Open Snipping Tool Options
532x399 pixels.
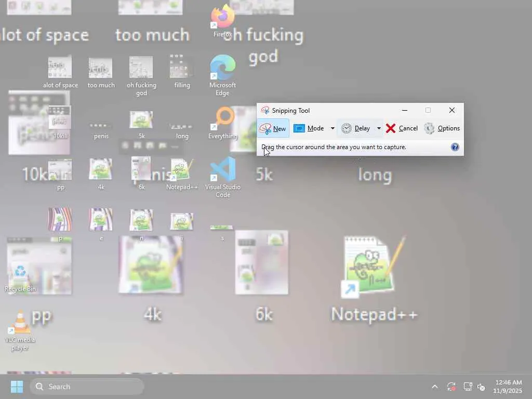(x=442, y=128)
